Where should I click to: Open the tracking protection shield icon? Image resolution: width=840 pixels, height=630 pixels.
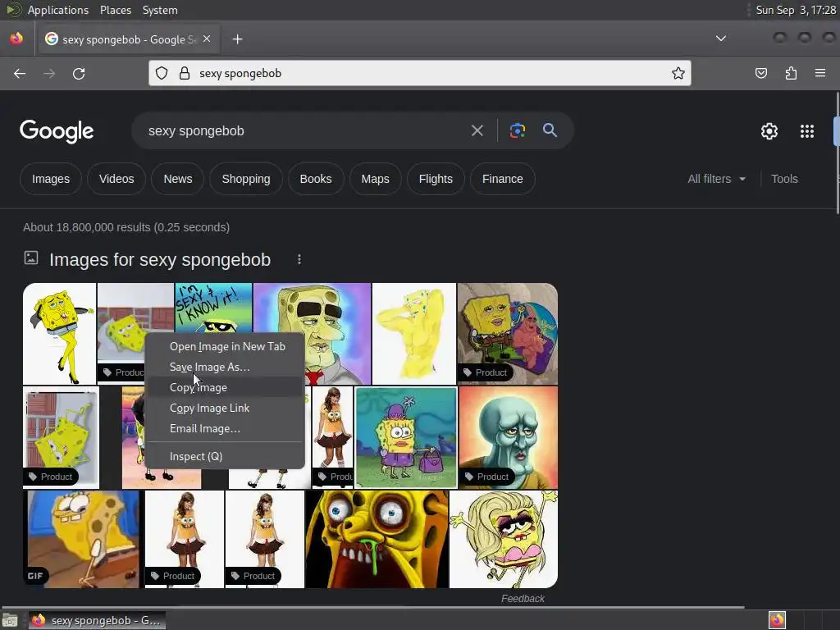pyautogui.click(x=162, y=73)
